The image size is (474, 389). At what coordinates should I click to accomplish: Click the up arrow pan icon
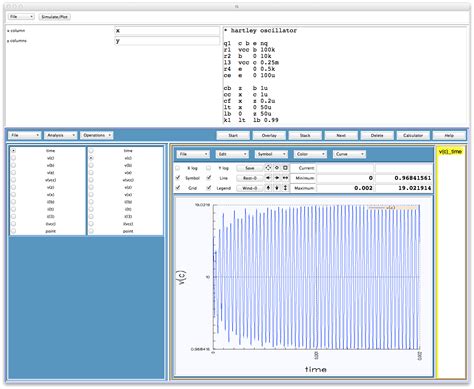tap(268, 188)
